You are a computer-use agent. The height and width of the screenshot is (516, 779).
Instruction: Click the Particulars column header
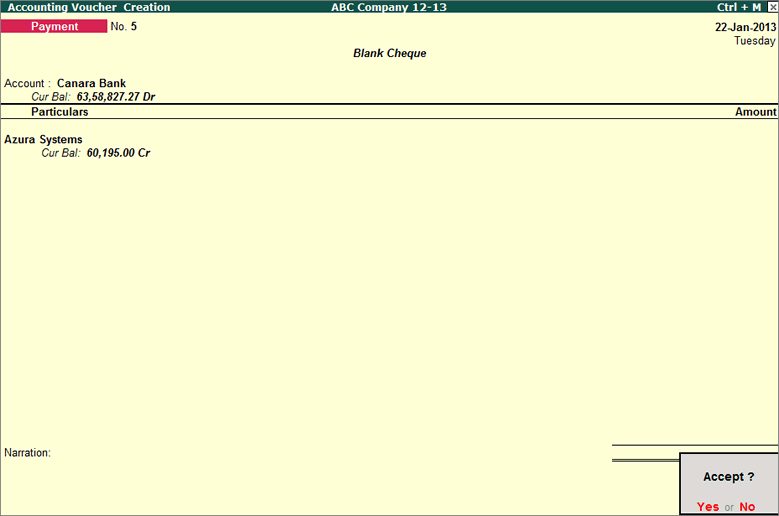click(60, 112)
